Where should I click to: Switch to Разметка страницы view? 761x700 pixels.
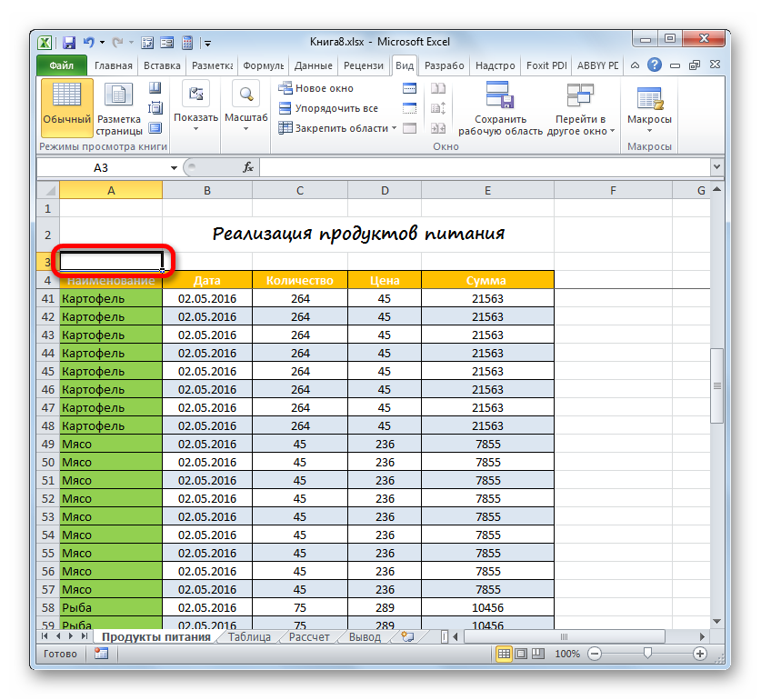[x=119, y=108]
